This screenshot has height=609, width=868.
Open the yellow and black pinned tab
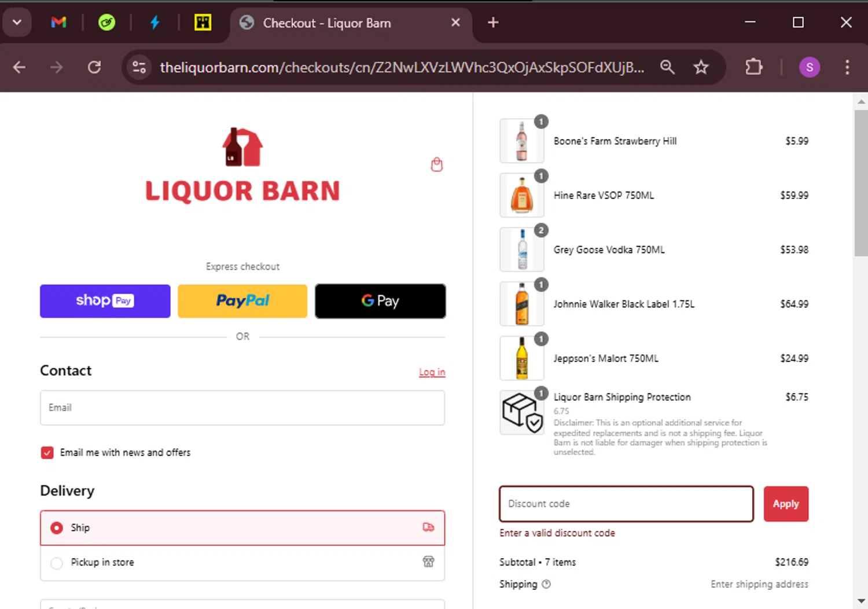pos(203,23)
